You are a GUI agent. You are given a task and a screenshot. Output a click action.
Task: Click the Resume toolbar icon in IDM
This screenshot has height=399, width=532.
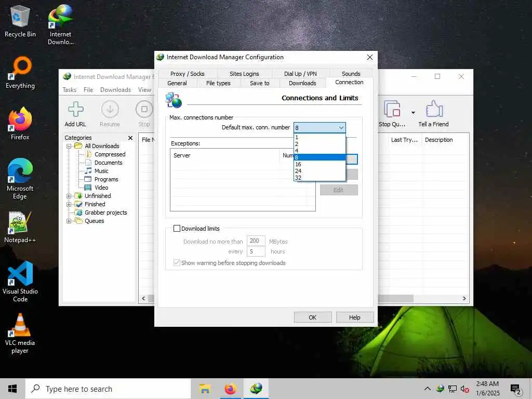tap(110, 114)
